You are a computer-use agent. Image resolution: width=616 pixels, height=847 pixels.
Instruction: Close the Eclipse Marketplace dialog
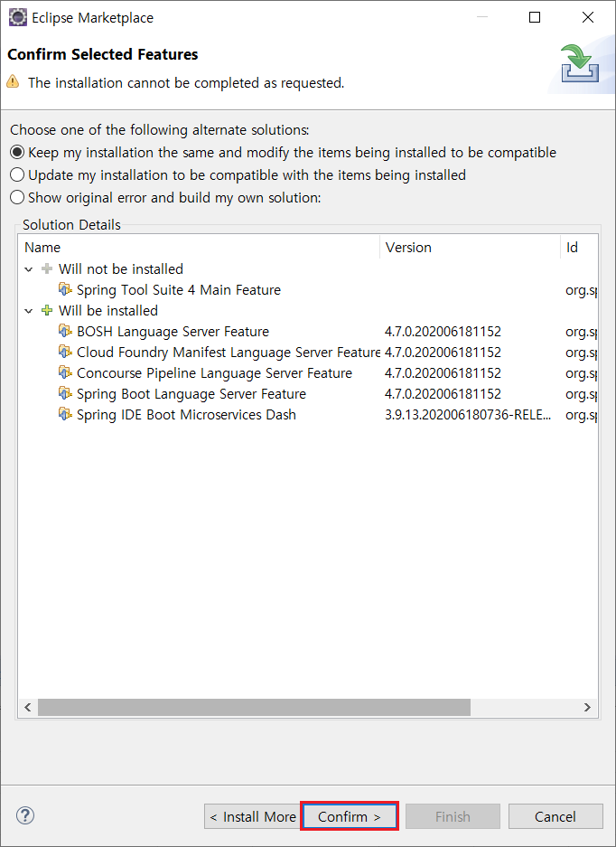tap(588, 18)
